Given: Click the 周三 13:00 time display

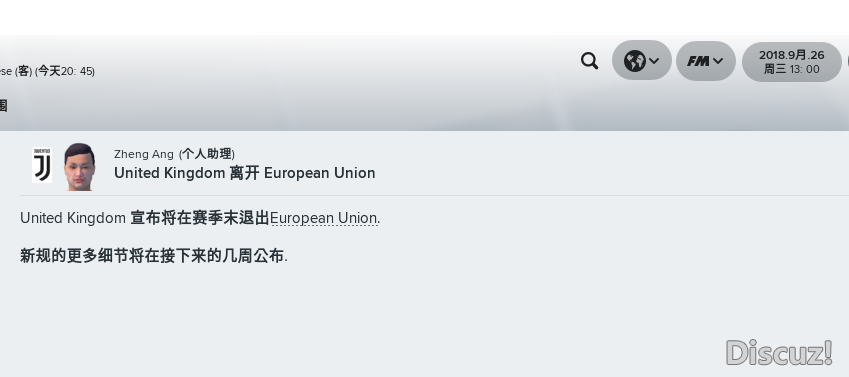Looking at the screenshot, I should 792,69.
